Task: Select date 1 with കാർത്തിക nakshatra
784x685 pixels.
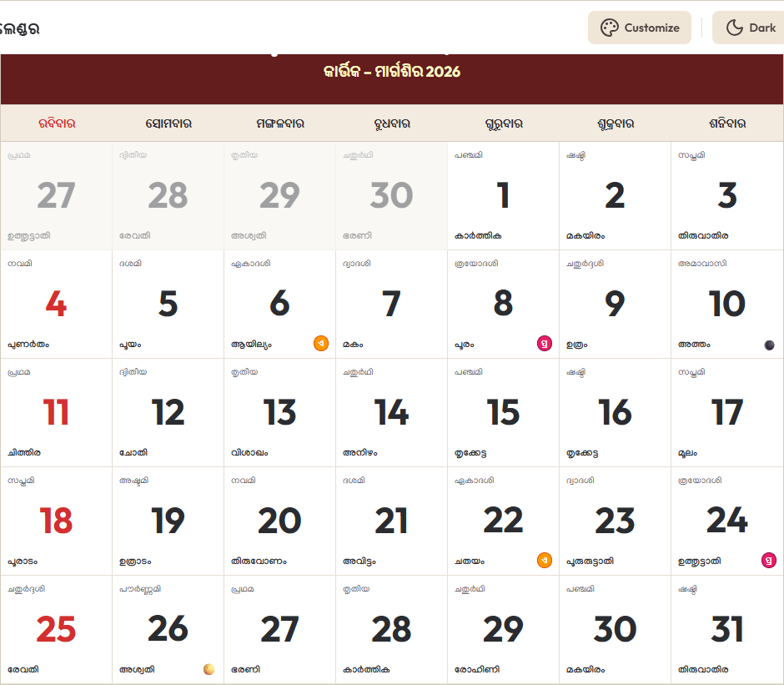Action: (504, 195)
